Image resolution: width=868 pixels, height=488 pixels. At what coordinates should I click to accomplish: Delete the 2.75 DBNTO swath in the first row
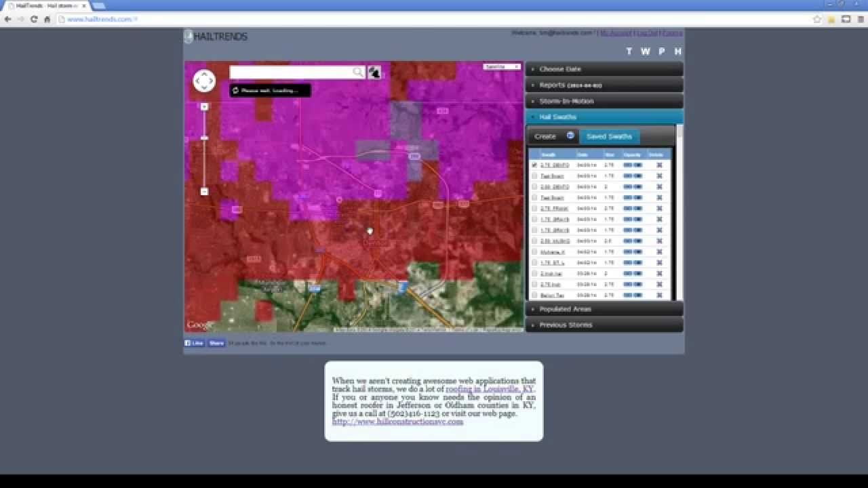(658, 165)
